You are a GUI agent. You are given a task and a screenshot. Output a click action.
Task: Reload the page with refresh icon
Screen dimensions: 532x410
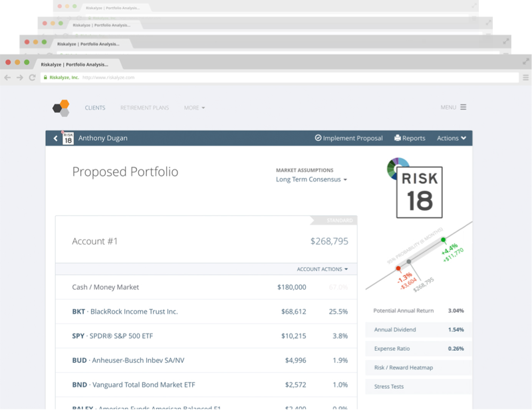[x=32, y=78]
